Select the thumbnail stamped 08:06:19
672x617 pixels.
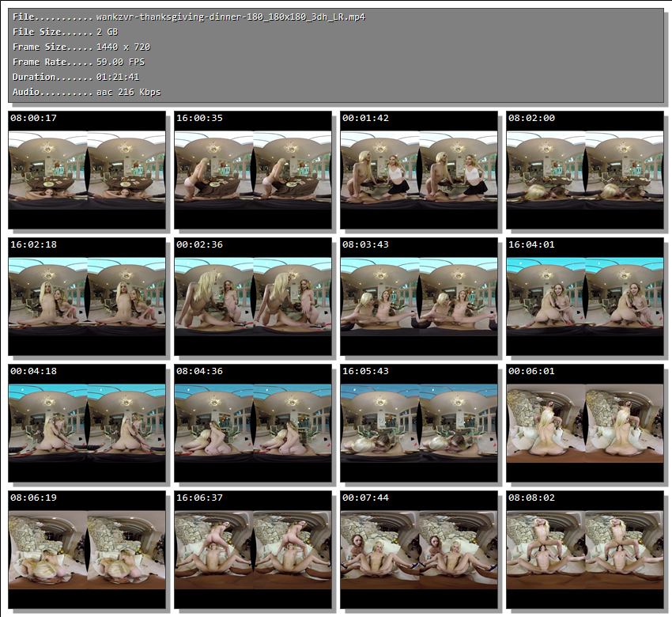87,549
